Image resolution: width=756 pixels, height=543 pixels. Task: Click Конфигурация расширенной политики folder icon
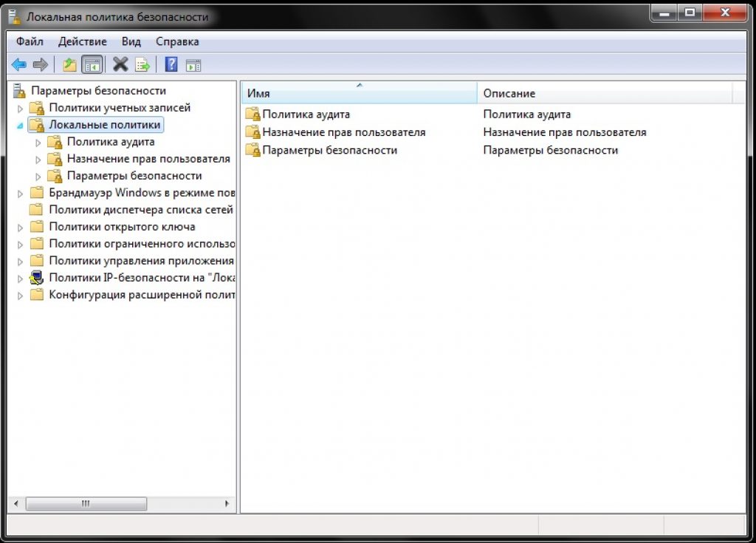[37, 295]
